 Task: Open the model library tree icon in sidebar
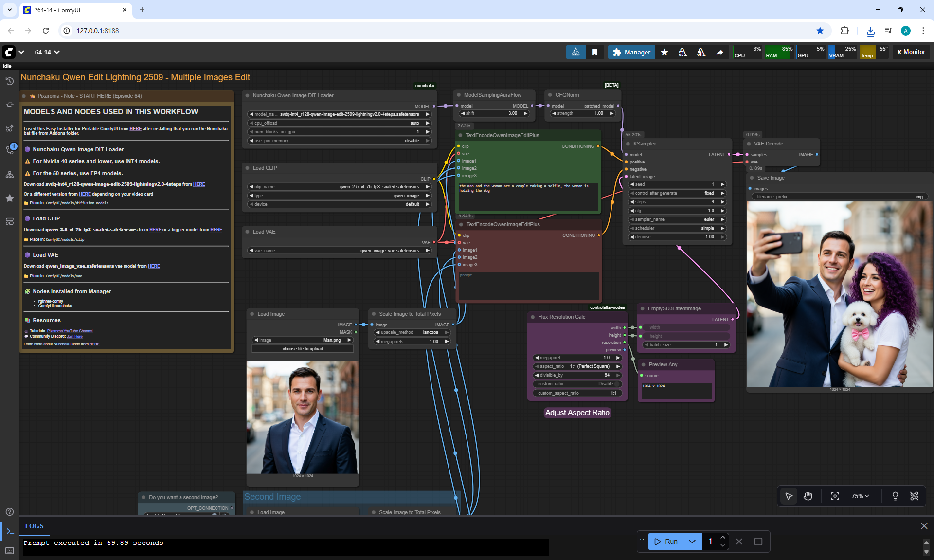pos(9,175)
